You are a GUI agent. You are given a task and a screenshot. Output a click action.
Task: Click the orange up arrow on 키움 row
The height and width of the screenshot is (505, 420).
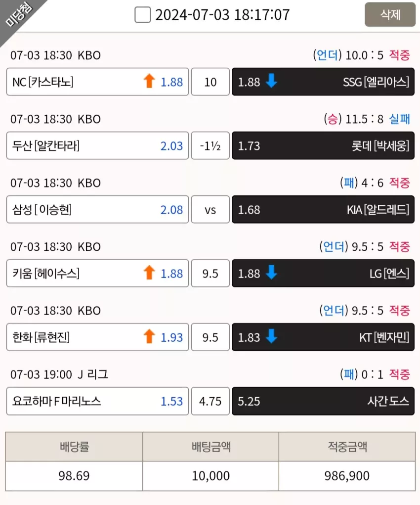coord(149,273)
